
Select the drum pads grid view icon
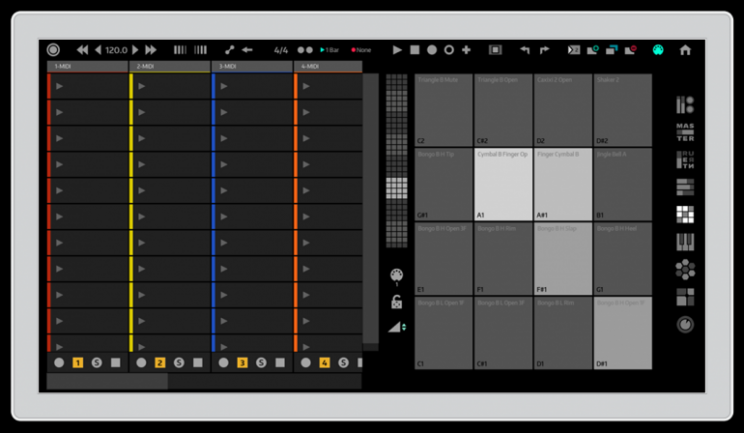685,214
